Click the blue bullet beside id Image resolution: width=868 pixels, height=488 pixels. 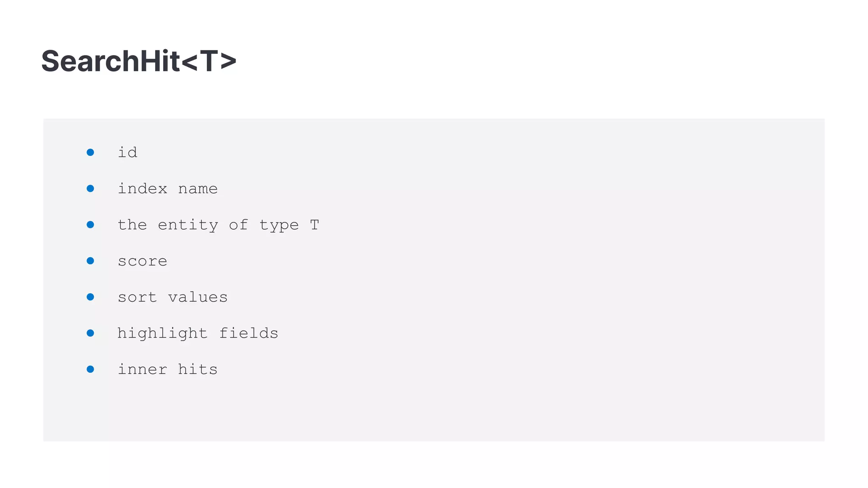(90, 152)
